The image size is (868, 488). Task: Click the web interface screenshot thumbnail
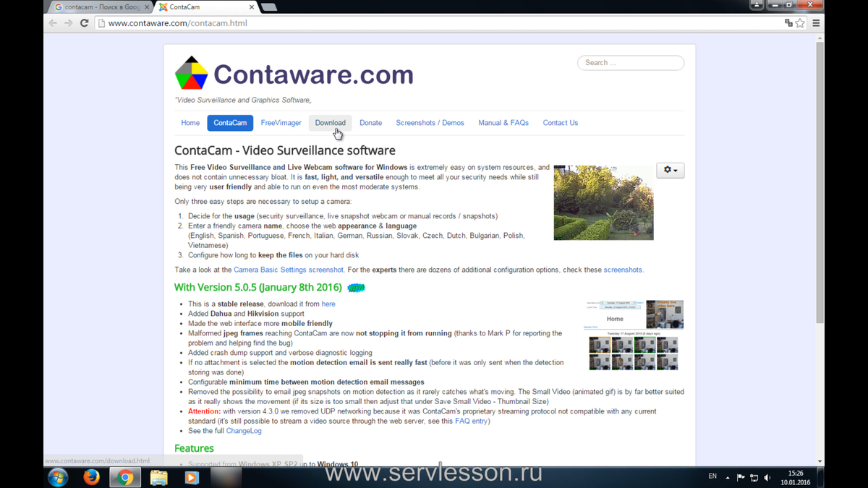pyautogui.click(x=634, y=335)
